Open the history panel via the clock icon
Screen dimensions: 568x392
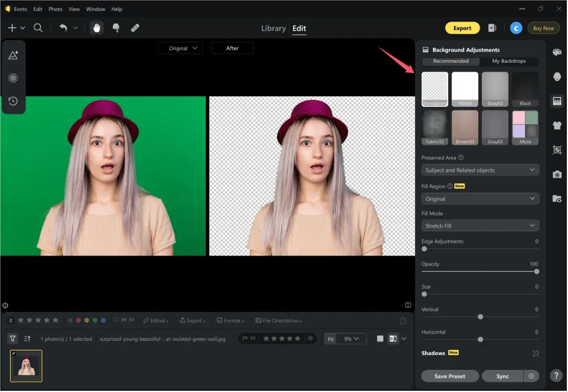pos(14,101)
